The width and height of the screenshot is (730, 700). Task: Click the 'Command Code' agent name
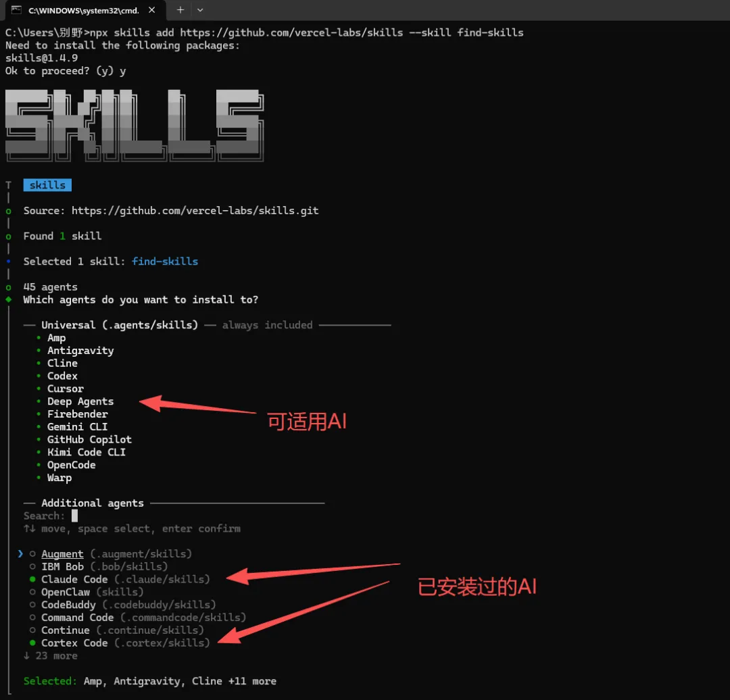(x=77, y=617)
